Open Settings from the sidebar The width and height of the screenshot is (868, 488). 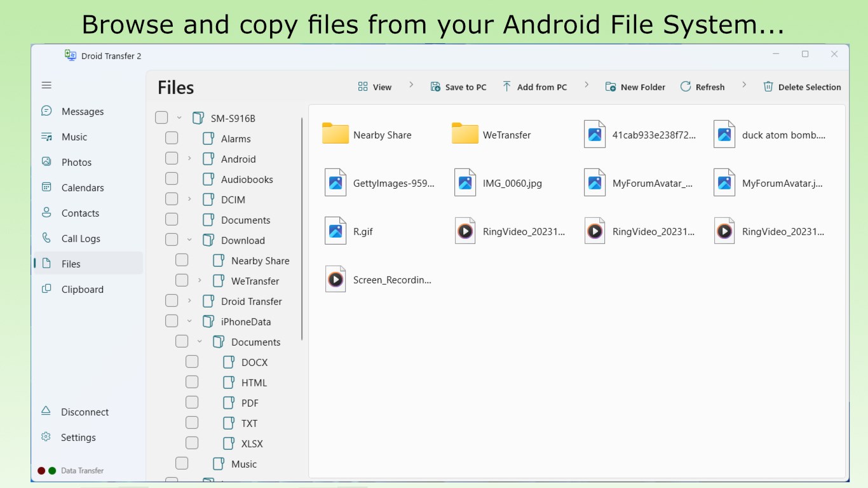coord(78,437)
